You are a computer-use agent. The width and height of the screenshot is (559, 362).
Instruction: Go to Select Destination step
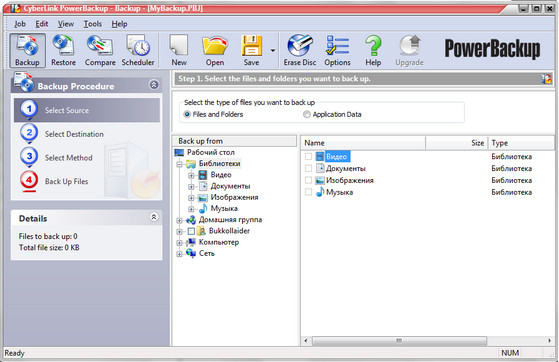74,134
